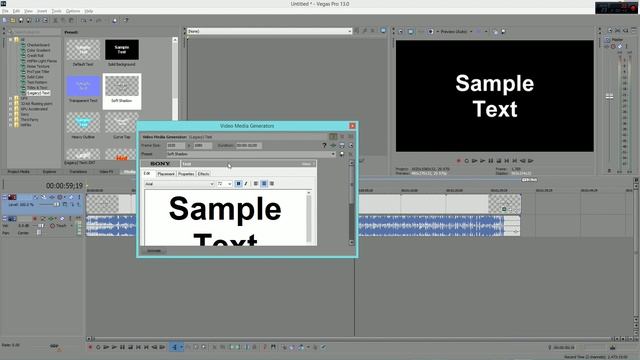Adjust the audio track Pan slider
Image resolution: width=640 pixels, height=360 pixels.
click(x=39, y=233)
